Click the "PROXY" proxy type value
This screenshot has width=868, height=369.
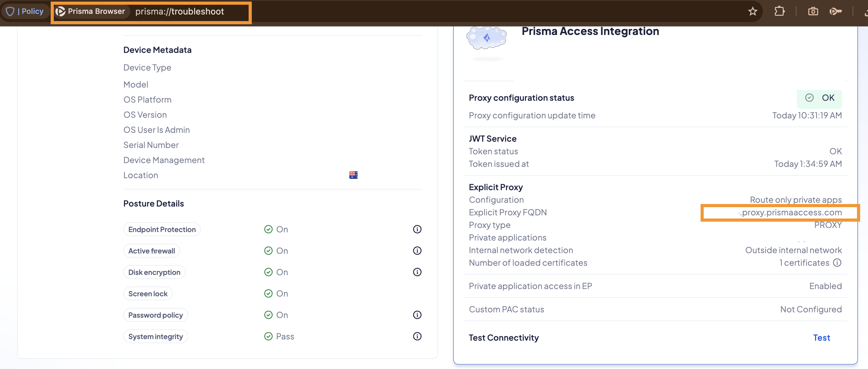[828, 225]
